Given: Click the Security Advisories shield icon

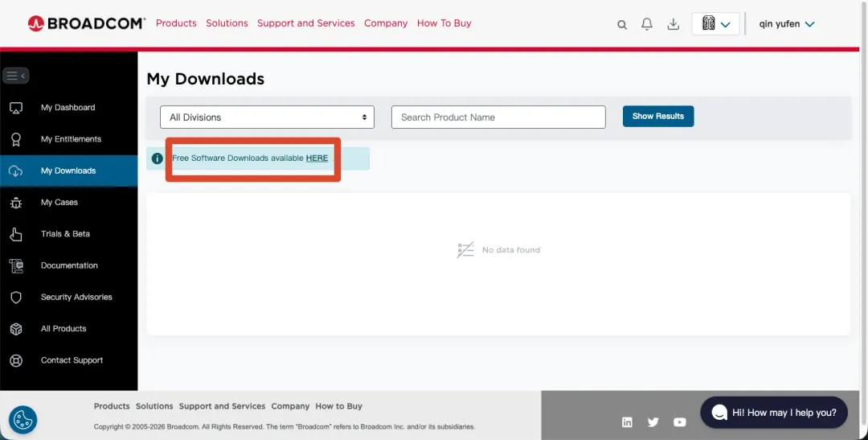Looking at the screenshot, I should point(16,297).
